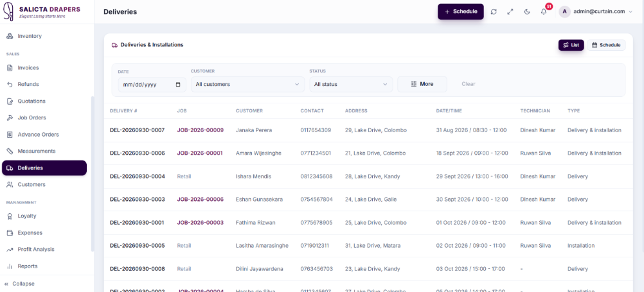Clear the filters
The image size is (644, 292).
(468, 84)
